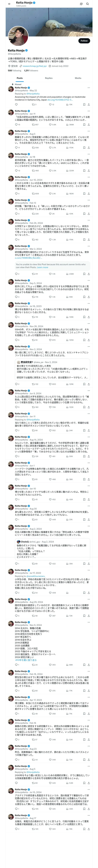Open the 1,211 Followers list
This screenshot has width=98, height=868.
pyautogui.click(x=31, y=71)
